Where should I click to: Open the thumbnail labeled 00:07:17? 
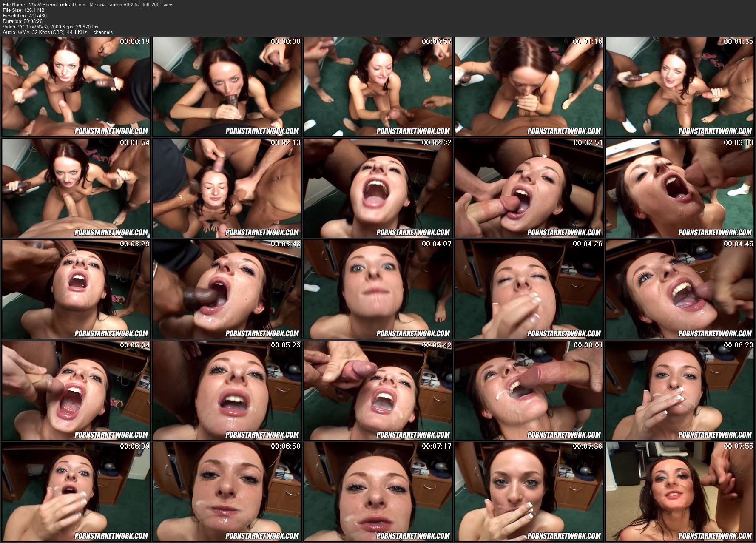point(378,492)
